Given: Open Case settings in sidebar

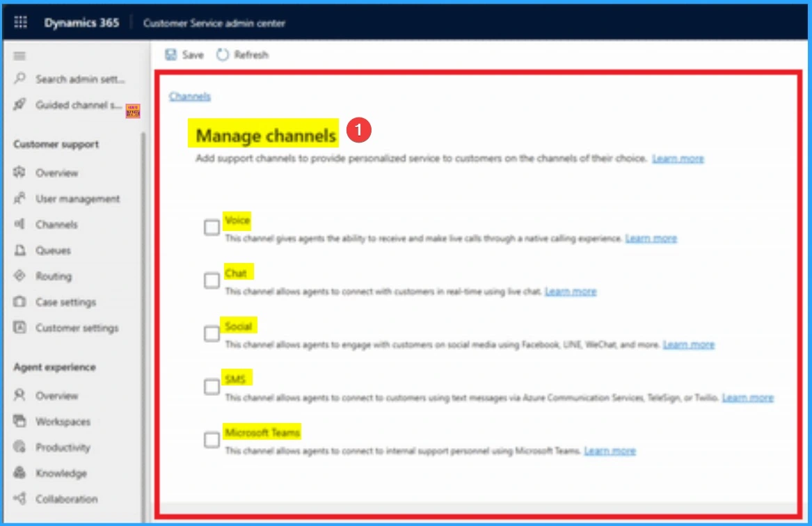Looking at the screenshot, I should coord(66,303).
